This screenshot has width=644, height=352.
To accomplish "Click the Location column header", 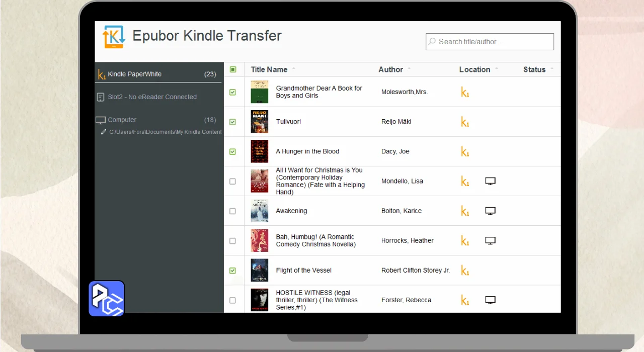I will point(474,69).
